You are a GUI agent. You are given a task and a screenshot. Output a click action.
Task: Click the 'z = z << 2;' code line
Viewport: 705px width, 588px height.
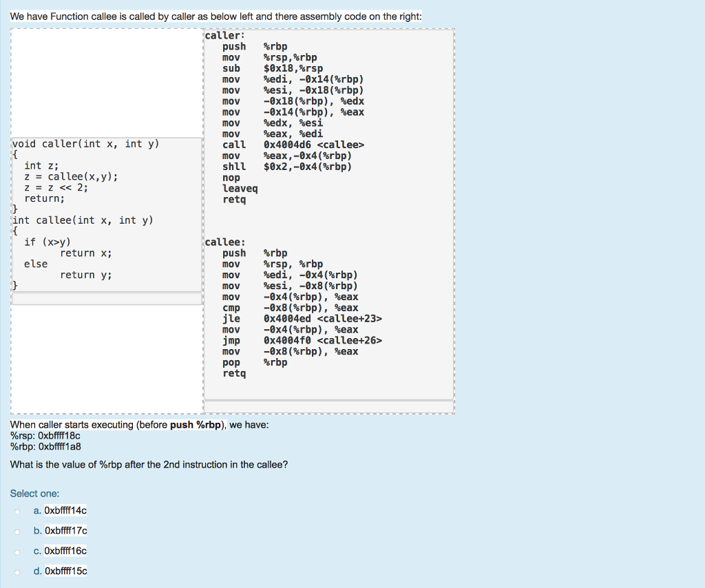click(56, 187)
